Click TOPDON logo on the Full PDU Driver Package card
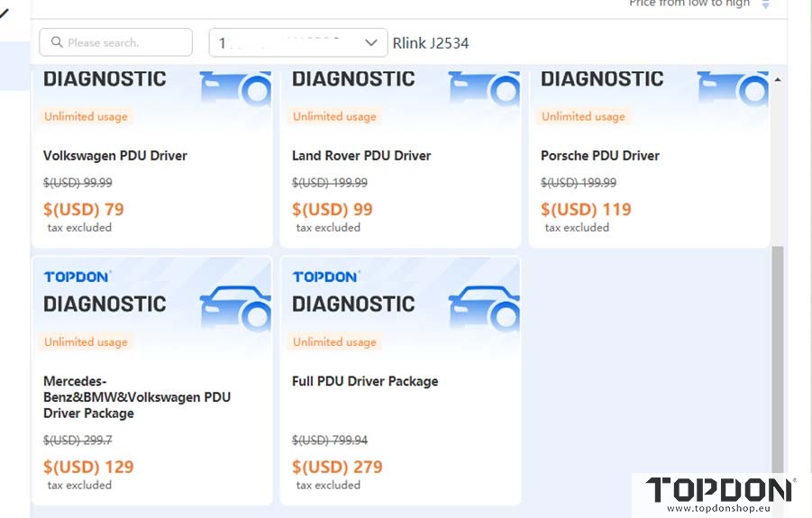Image resolution: width=812 pixels, height=518 pixels. click(x=325, y=277)
